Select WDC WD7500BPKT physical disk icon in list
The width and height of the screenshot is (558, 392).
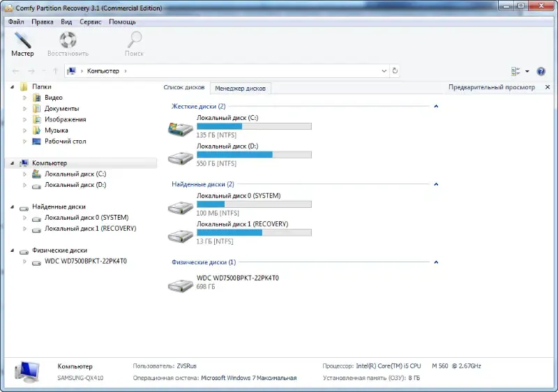(181, 285)
